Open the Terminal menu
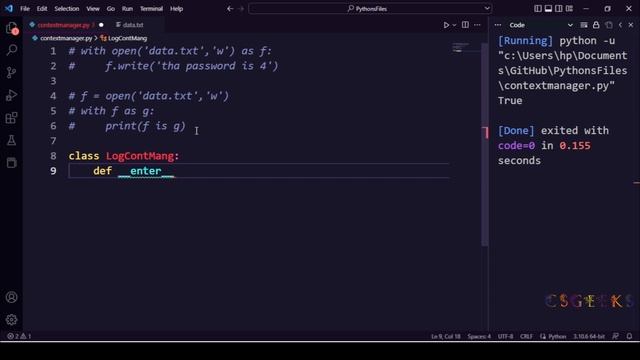The image size is (640, 360). tap(151, 9)
